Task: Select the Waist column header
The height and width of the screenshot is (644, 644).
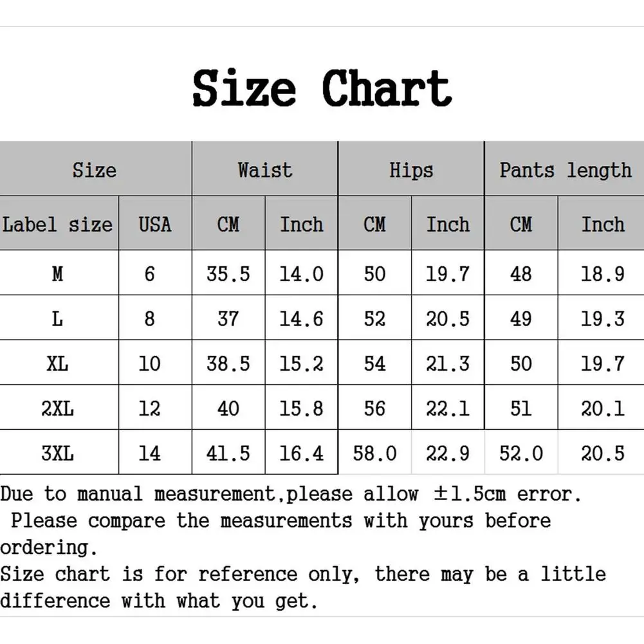Action: click(264, 170)
